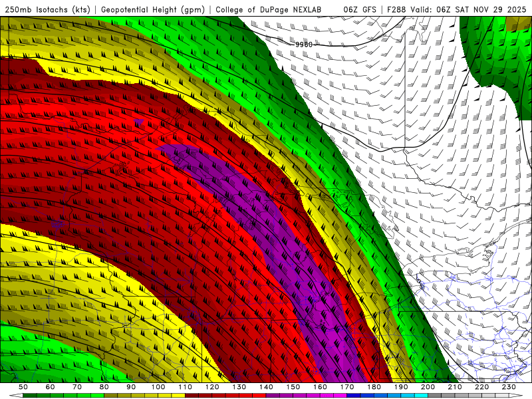The image size is (532, 399).
Task: Click the '70' value on the legend
Action: [77, 387]
